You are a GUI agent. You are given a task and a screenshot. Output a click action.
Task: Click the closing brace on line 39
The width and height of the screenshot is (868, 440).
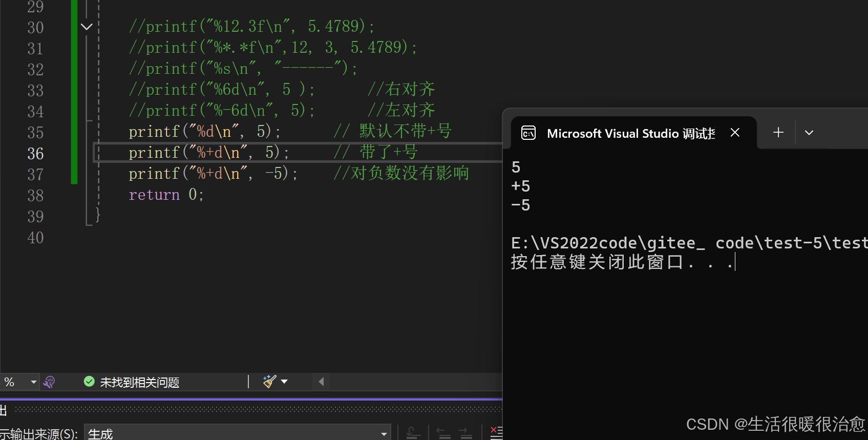click(97, 215)
